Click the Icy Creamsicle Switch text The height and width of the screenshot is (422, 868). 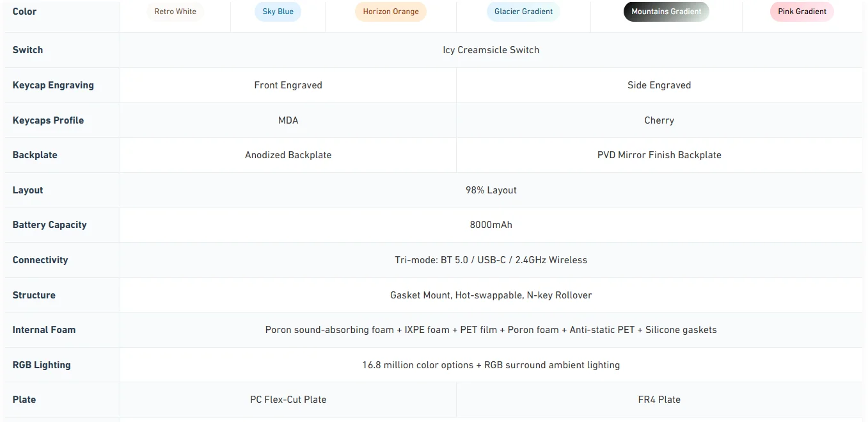[491, 50]
